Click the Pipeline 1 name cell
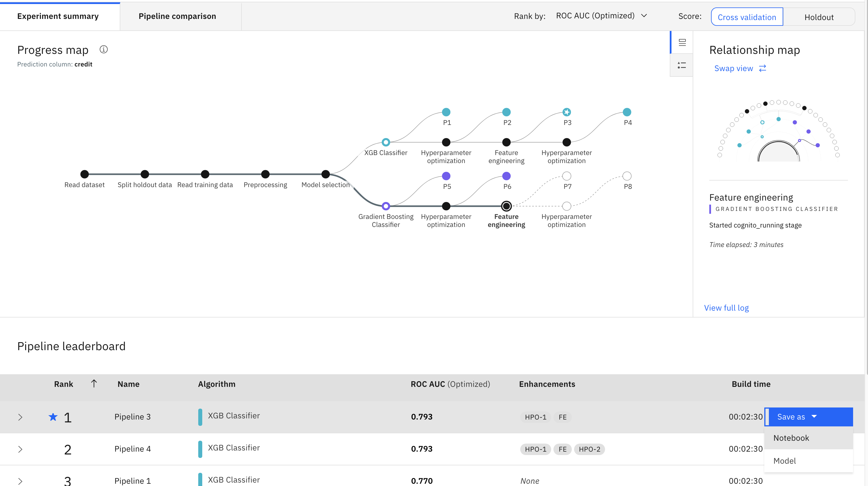This screenshot has width=868, height=486. click(132, 481)
